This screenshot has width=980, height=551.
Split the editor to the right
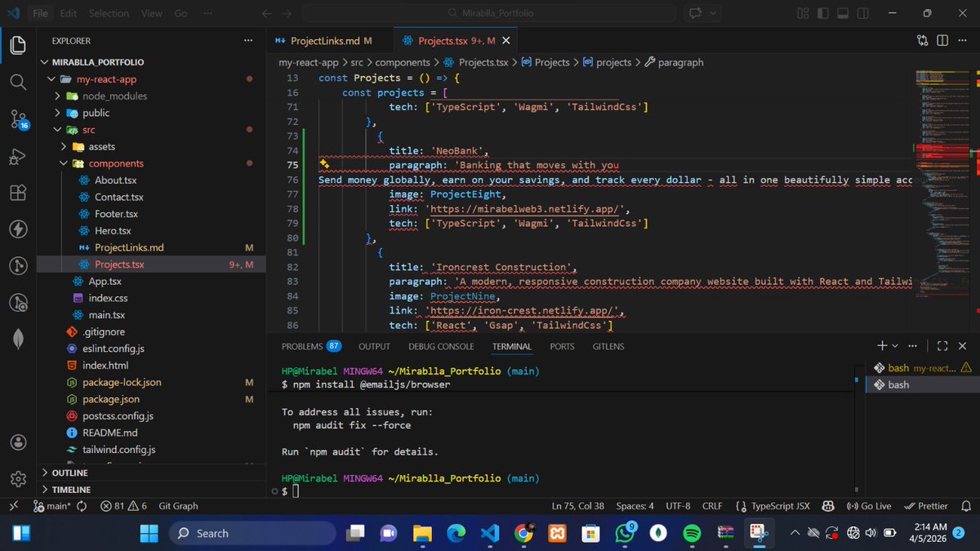coord(942,40)
